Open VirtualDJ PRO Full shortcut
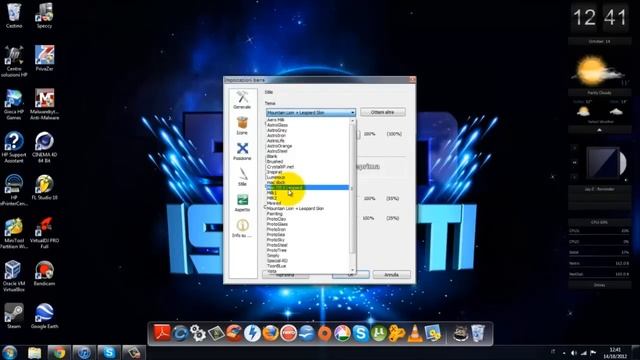The width and height of the screenshot is (640, 360). [x=44, y=233]
